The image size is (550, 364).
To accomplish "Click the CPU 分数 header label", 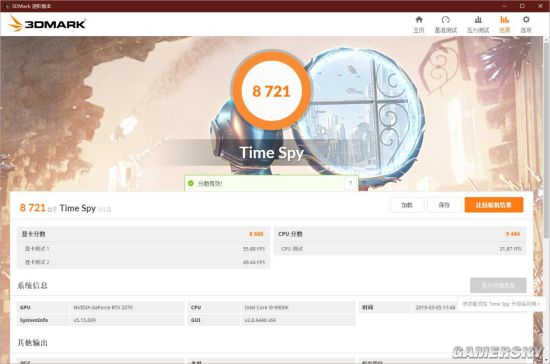I will click(290, 234).
